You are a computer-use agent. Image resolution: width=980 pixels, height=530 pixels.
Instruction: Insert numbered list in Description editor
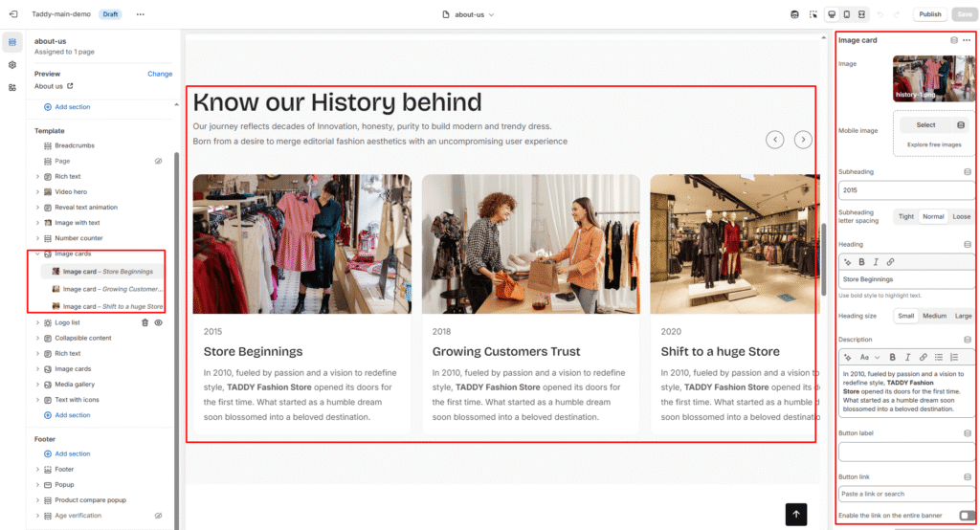pos(954,357)
